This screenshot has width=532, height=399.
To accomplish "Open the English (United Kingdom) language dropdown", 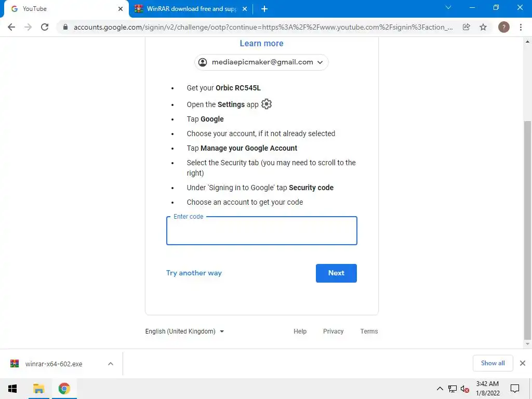I will click(x=184, y=331).
